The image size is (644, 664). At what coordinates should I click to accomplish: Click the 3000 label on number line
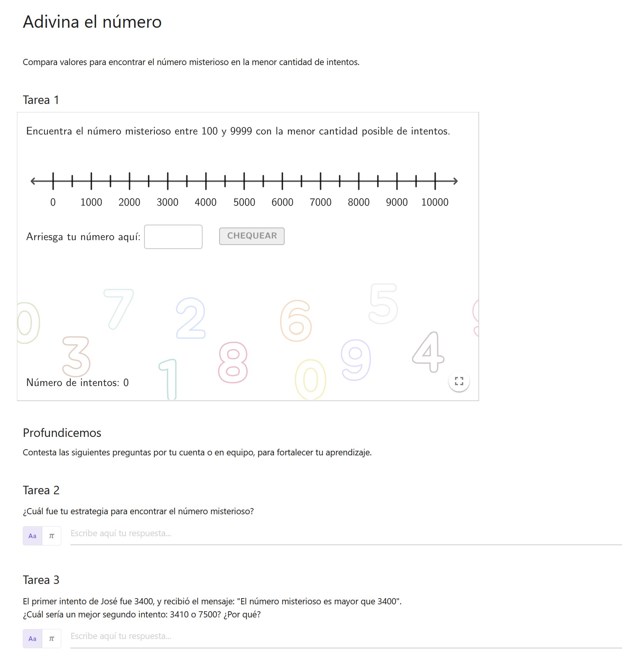click(x=168, y=202)
